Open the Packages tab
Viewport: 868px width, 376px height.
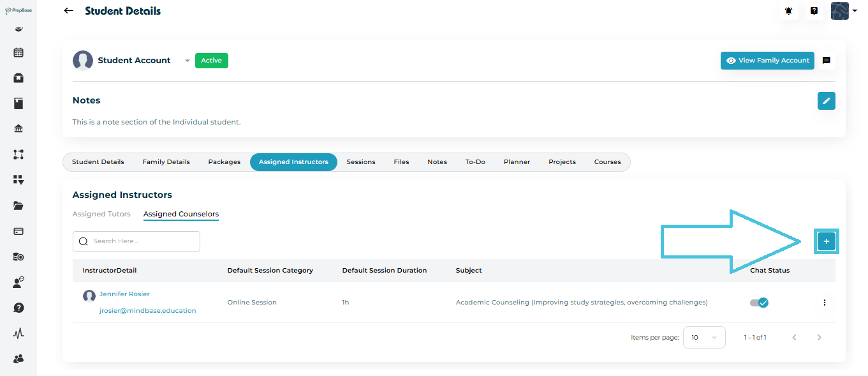(224, 162)
